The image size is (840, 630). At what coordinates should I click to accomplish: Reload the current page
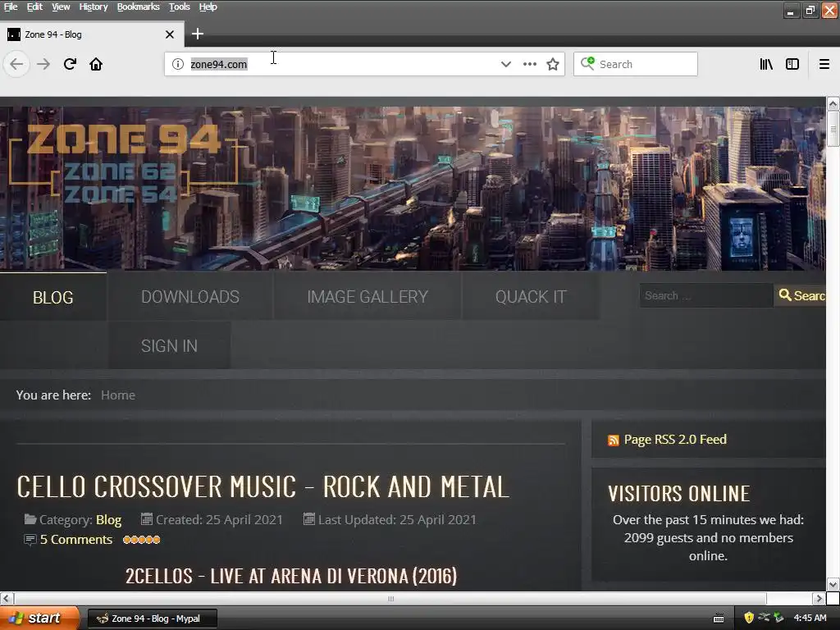(70, 64)
